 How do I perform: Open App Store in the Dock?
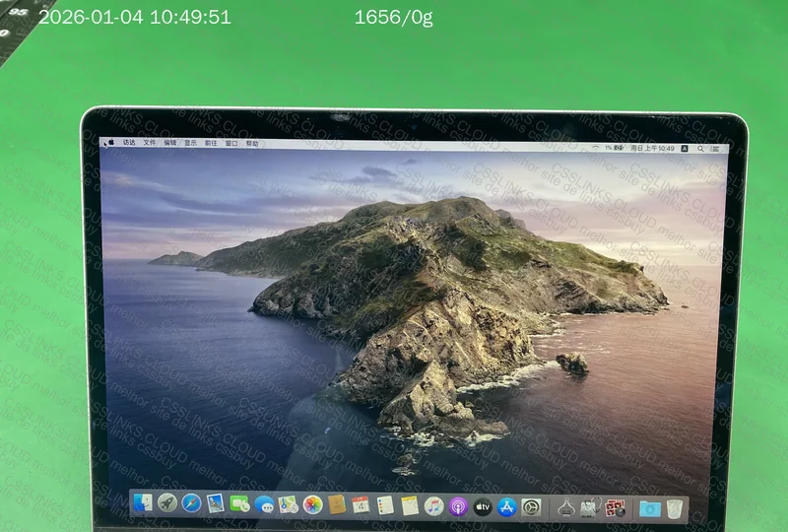click(x=507, y=507)
